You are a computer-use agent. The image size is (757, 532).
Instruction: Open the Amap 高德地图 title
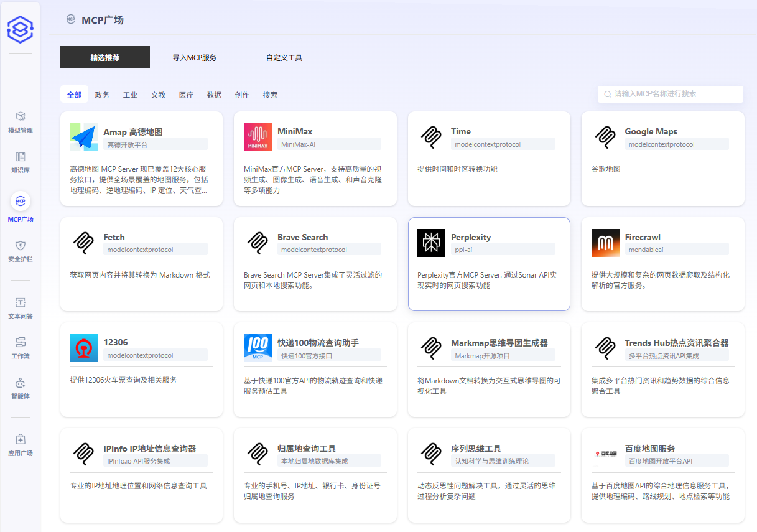click(x=133, y=132)
